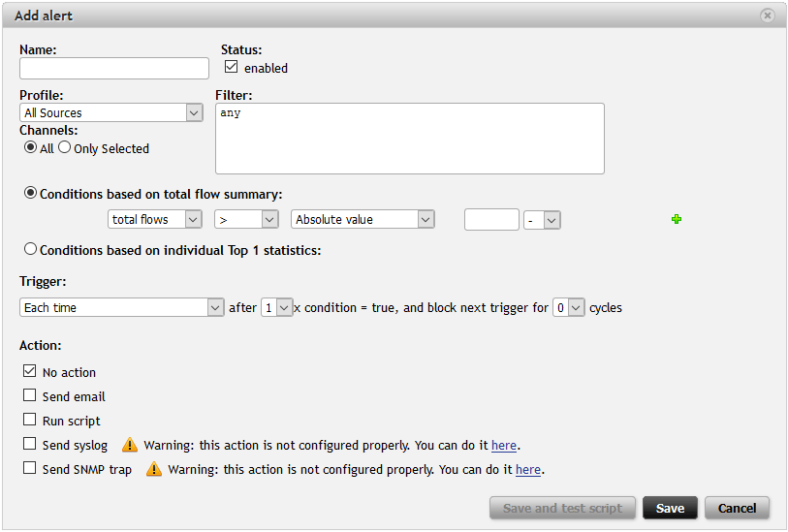This screenshot has height=532, width=788.
Task: Open the Absolute value dropdown
Action: (x=362, y=220)
